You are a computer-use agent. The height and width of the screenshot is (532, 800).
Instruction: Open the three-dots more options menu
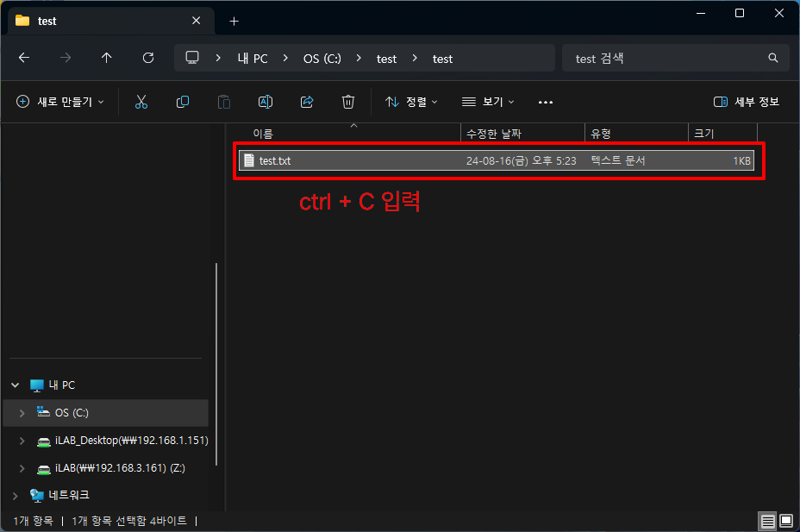[546, 102]
